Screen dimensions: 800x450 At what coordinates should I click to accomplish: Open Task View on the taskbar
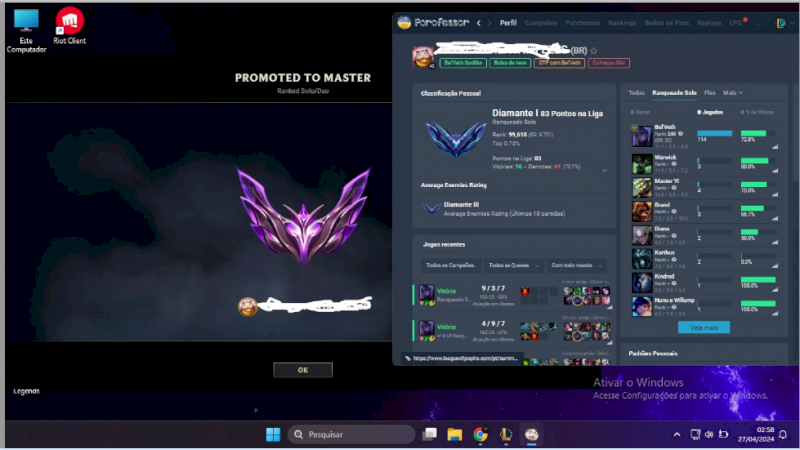click(430, 434)
